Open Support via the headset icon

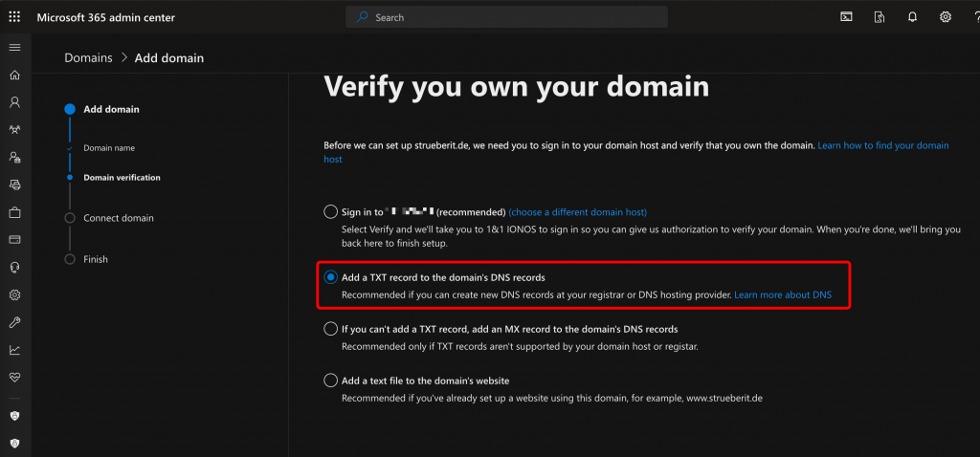[x=14, y=267]
